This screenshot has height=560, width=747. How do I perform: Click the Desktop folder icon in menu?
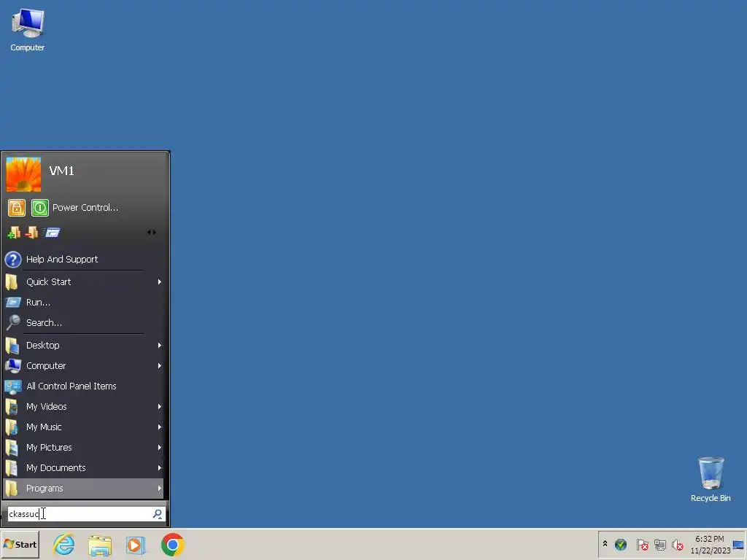click(x=12, y=345)
